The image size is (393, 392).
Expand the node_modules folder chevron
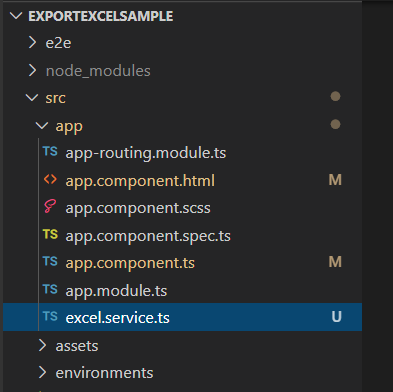pyautogui.click(x=32, y=70)
